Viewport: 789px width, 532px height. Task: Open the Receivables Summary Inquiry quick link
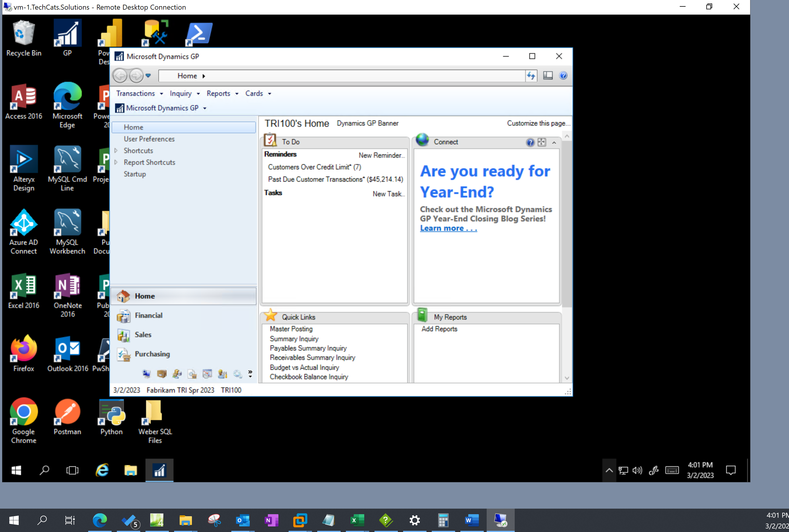pyautogui.click(x=312, y=358)
